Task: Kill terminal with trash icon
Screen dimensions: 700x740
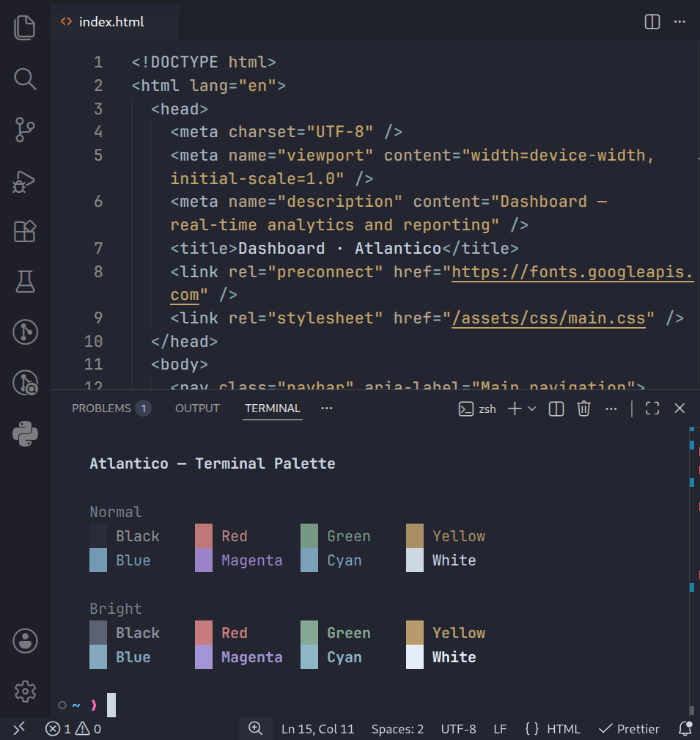Action: (x=584, y=409)
